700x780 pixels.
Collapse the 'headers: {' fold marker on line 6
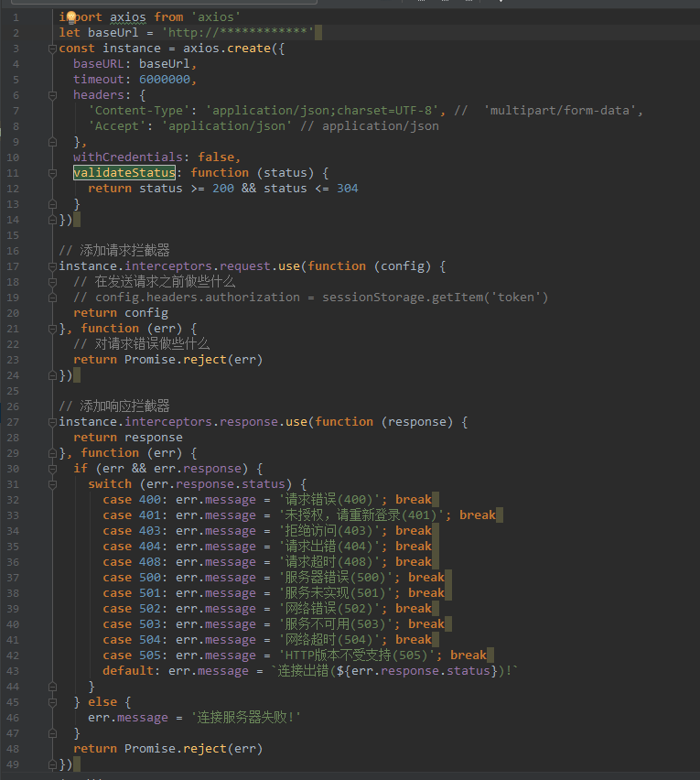52,95
